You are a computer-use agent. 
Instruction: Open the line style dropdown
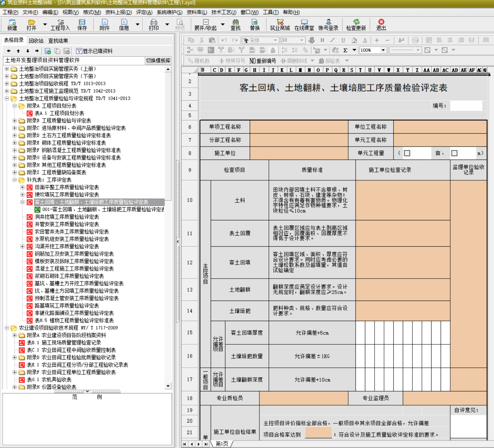click(418, 50)
